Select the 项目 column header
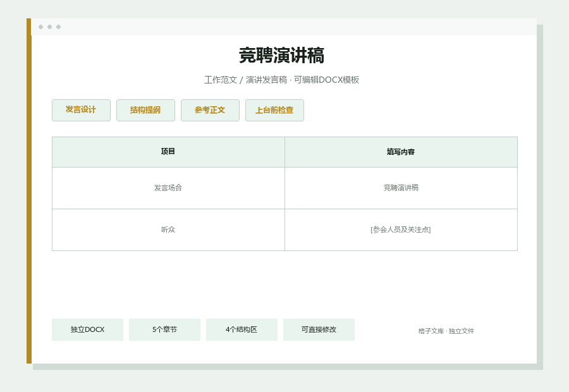 tap(168, 152)
